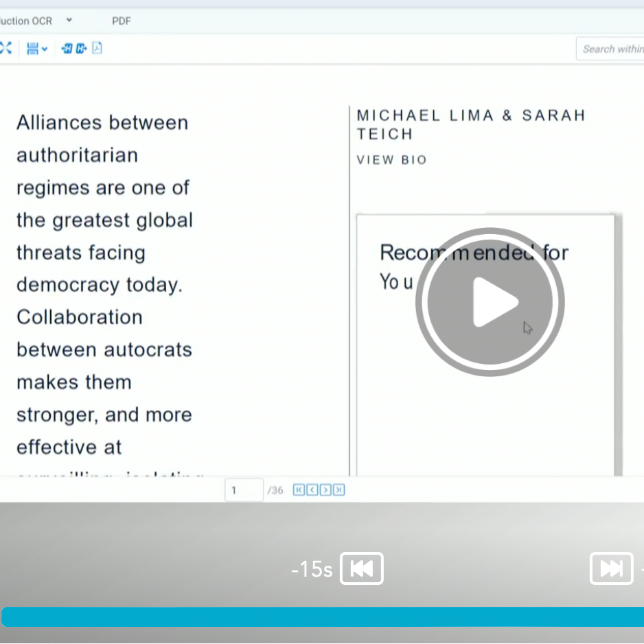Expand the layout view chevron dropdown
This screenshot has height=644, width=644.
pyautogui.click(x=44, y=48)
